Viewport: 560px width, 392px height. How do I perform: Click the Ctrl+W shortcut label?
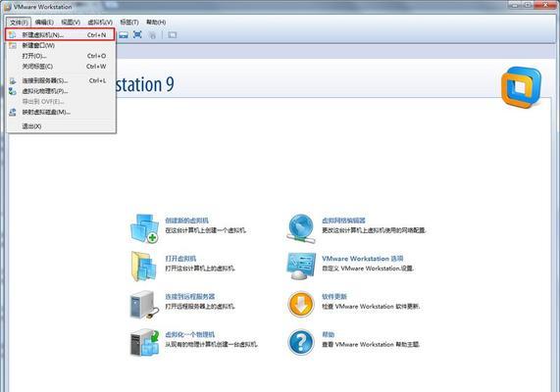[x=96, y=67]
